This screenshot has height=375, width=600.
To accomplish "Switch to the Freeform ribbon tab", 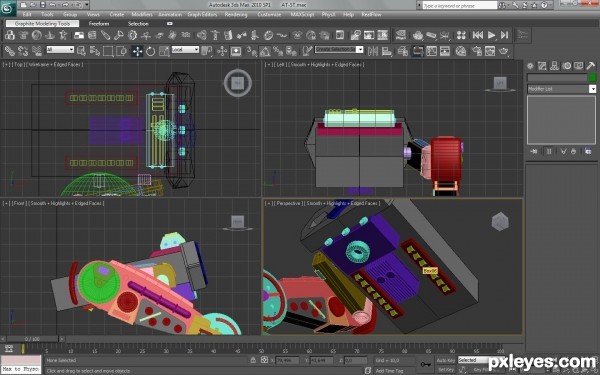I will pos(99,24).
